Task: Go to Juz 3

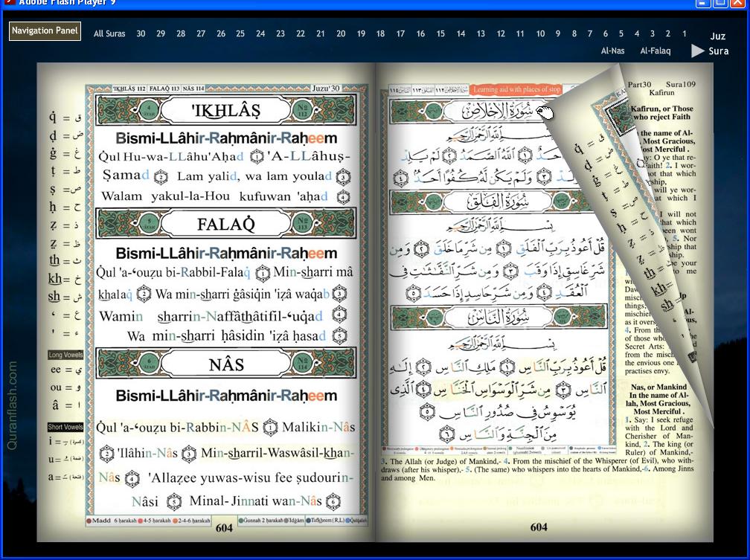Action: [x=653, y=34]
